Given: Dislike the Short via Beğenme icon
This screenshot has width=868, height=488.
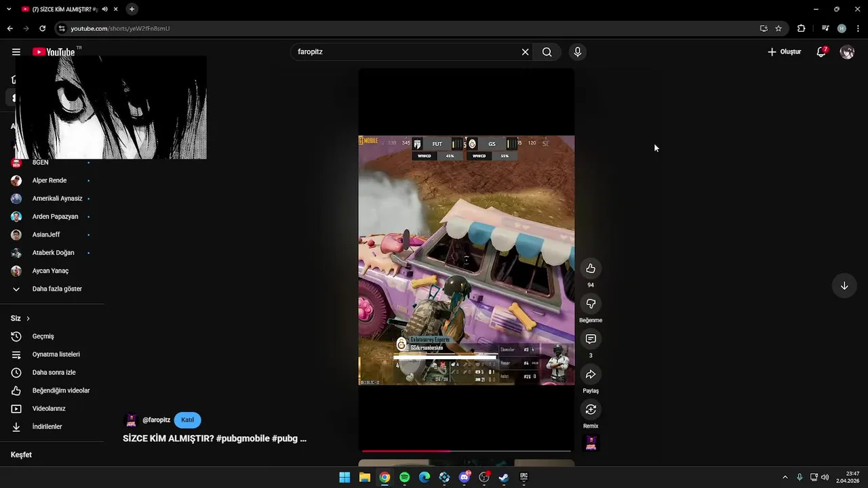Looking at the screenshot, I should coord(591,304).
